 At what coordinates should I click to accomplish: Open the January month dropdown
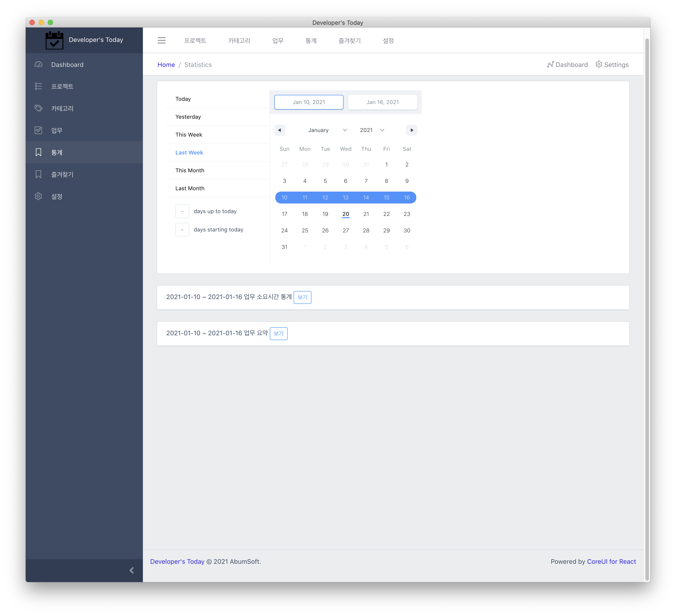coord(327,130)
